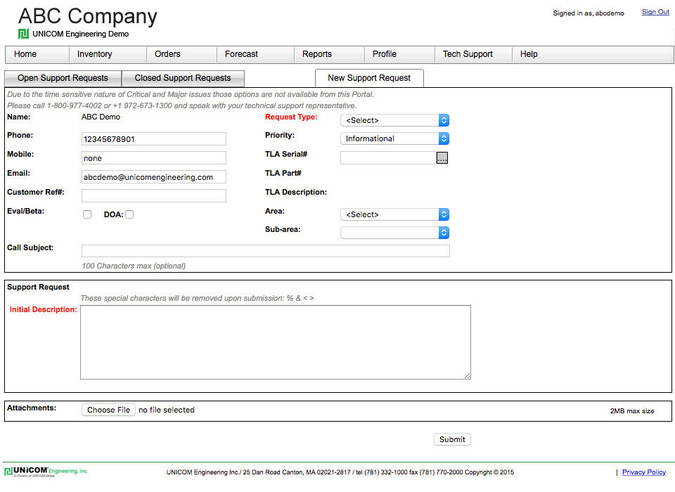Go to the Home menu

37,54
